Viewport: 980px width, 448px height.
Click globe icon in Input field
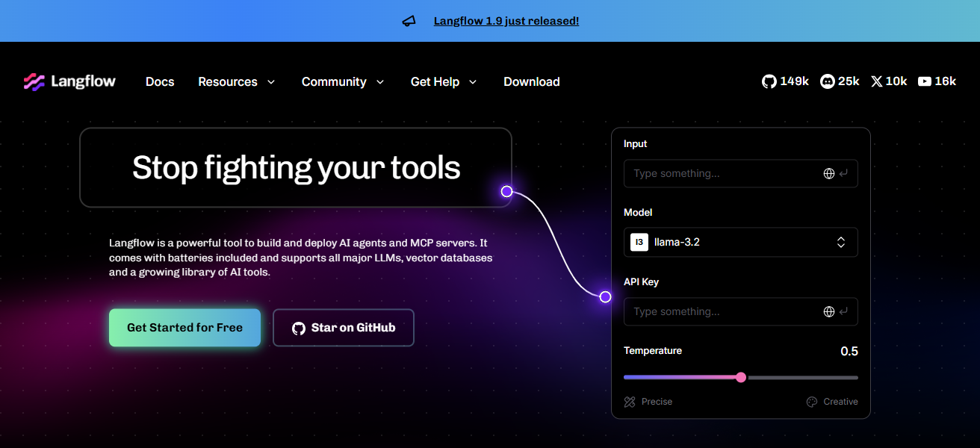[x=828, y=173]
